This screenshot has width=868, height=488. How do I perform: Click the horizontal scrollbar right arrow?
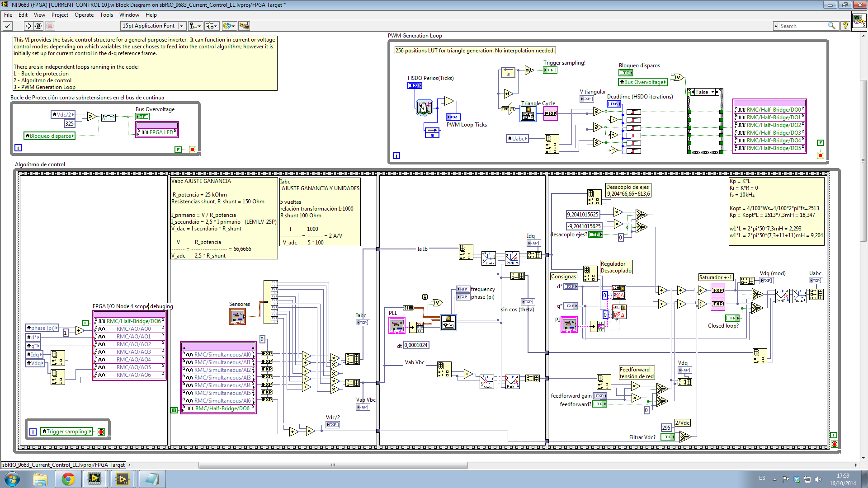856,465
